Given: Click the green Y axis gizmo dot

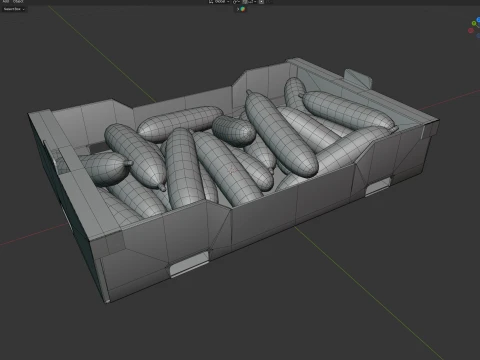Looking at the screenshot, I should click(474, 23).
